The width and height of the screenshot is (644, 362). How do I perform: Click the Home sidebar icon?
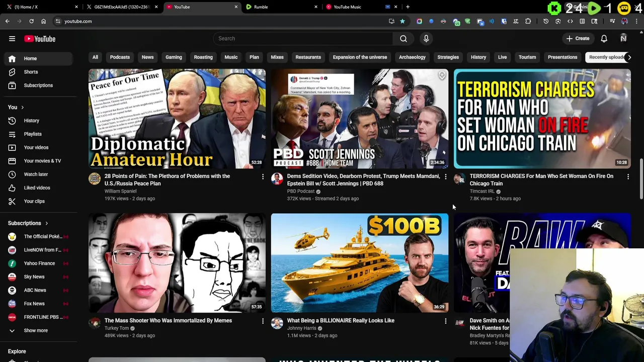pyautogui.click(x=12, y=58)
